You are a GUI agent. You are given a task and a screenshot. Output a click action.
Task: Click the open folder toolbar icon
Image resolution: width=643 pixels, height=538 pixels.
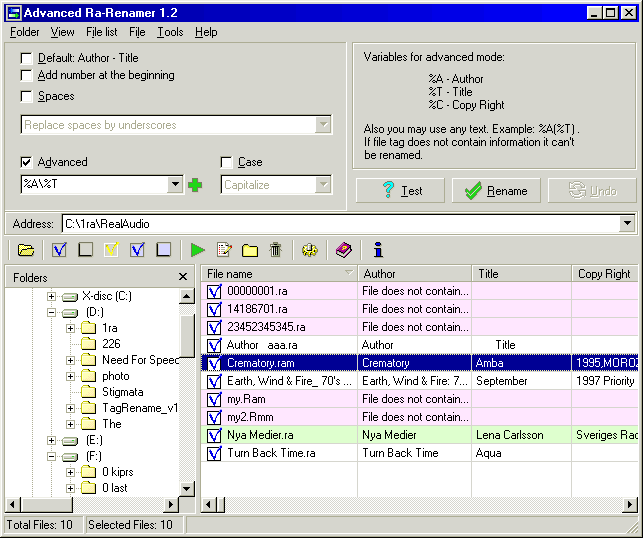[x=26, y=250]
